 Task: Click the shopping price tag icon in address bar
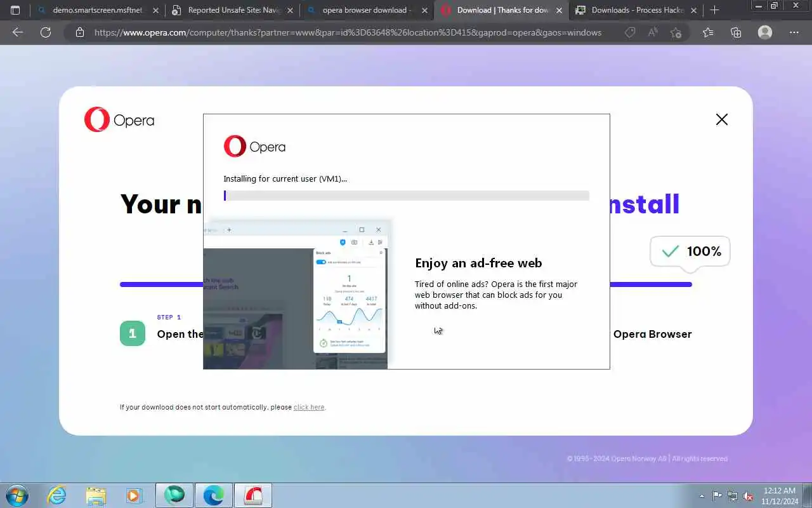click(x=629, y=32)
